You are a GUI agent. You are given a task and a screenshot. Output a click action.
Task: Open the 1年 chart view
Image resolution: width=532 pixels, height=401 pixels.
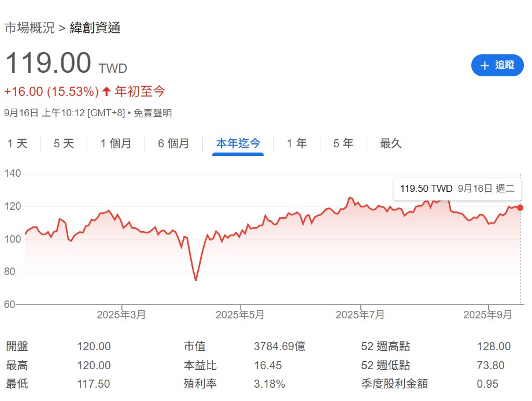tap(296, 143)
